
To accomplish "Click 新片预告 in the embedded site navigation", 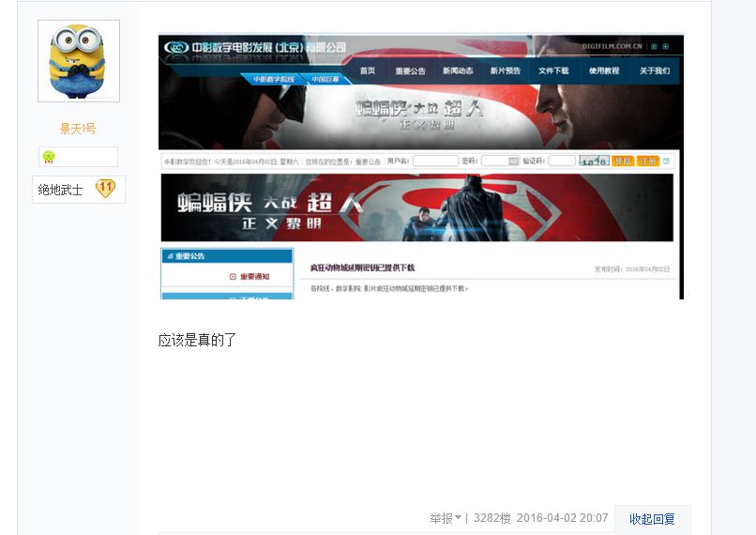I will click(506, 70).
